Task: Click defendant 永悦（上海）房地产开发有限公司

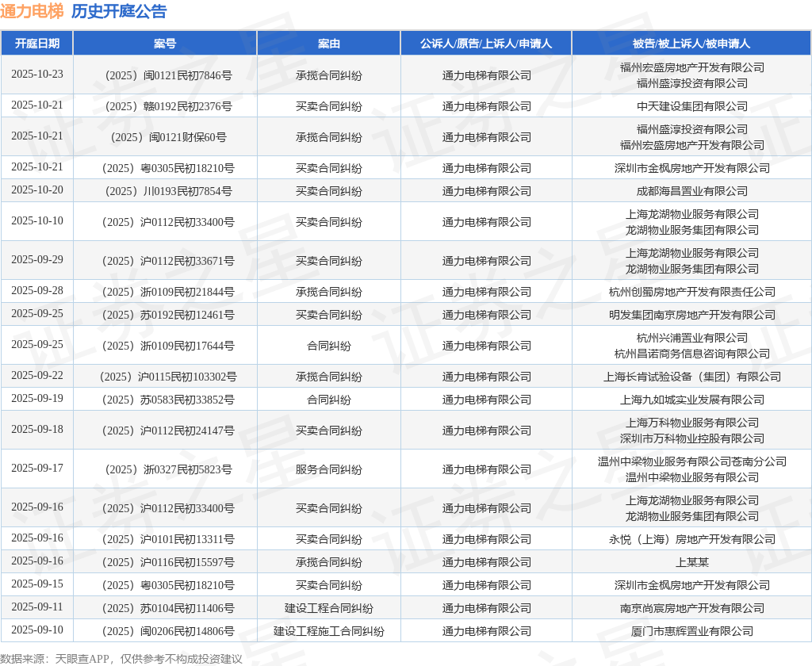Action: click(691, 540)
